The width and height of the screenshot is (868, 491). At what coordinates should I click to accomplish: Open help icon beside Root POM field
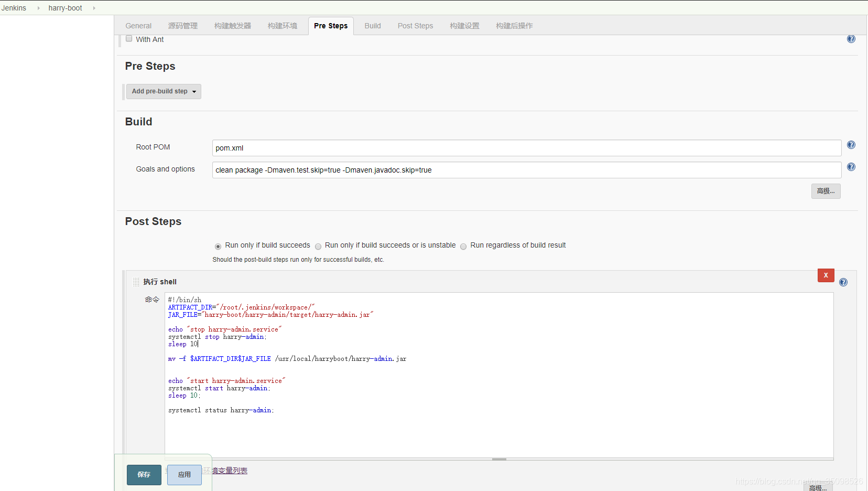pyautogui.click(x=851, y=145)
